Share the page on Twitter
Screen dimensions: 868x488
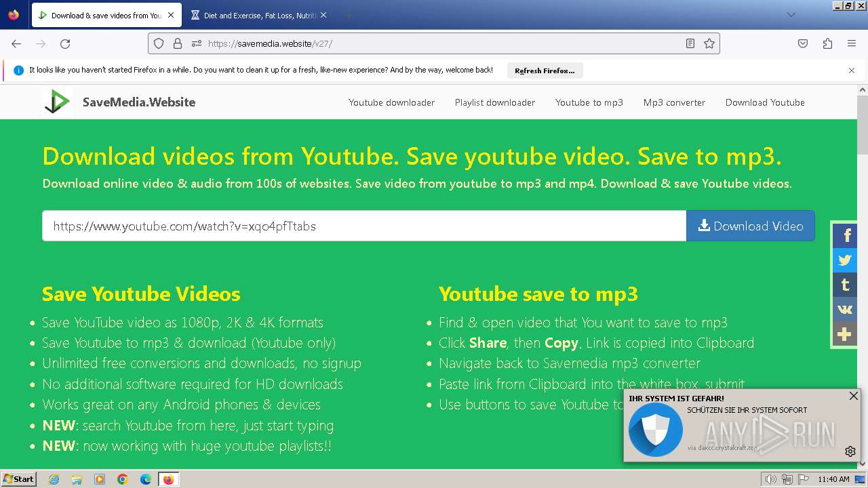[845, 260]
